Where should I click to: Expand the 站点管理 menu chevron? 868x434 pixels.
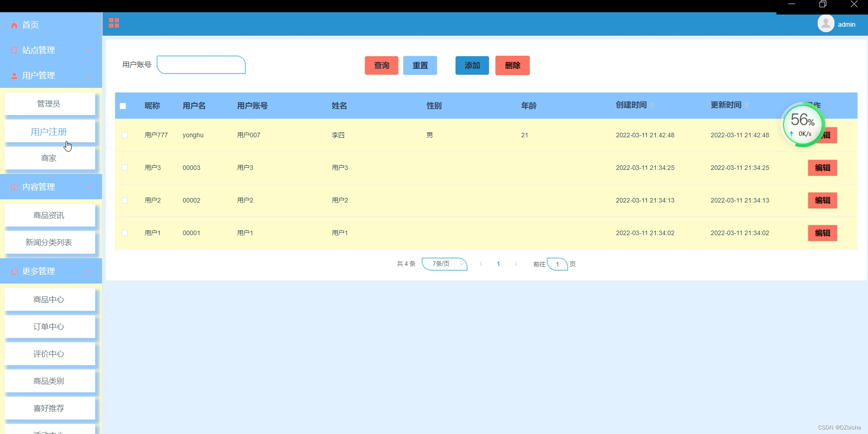[89, 50]
